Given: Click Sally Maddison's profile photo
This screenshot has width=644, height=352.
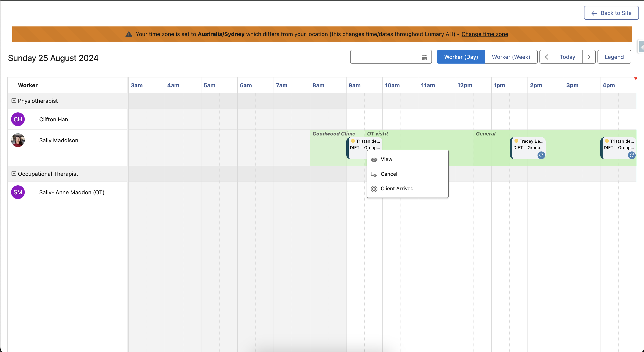Looking at the screenshot, I should tap(18, 140).
